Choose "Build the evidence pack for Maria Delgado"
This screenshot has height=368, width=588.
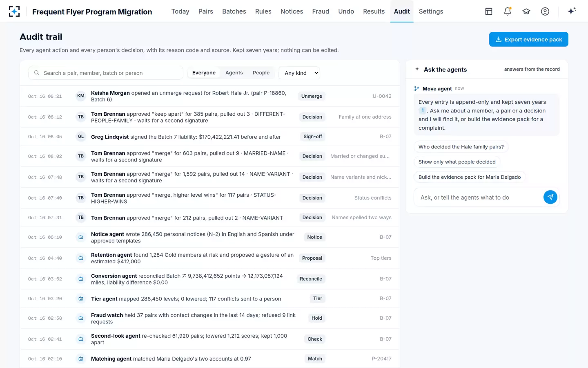coord(470,177)
